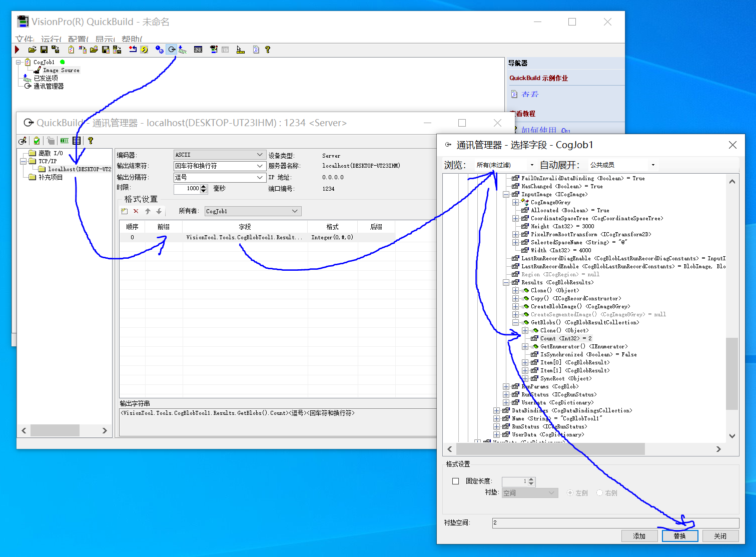Click the 添加 button

click(x=639, y=536)
